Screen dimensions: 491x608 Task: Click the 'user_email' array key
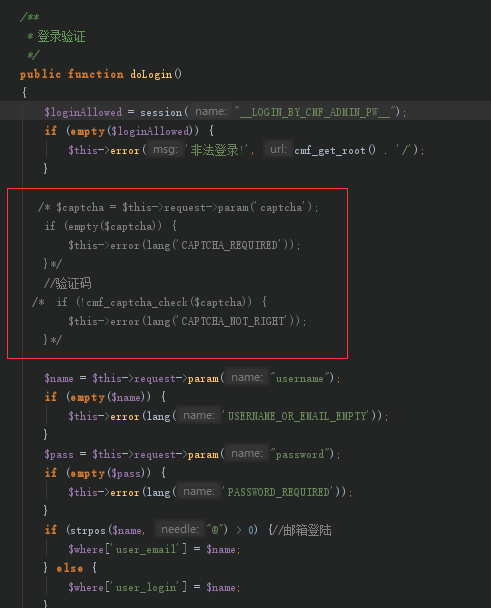pyautogui.click(x=145, y=549)
